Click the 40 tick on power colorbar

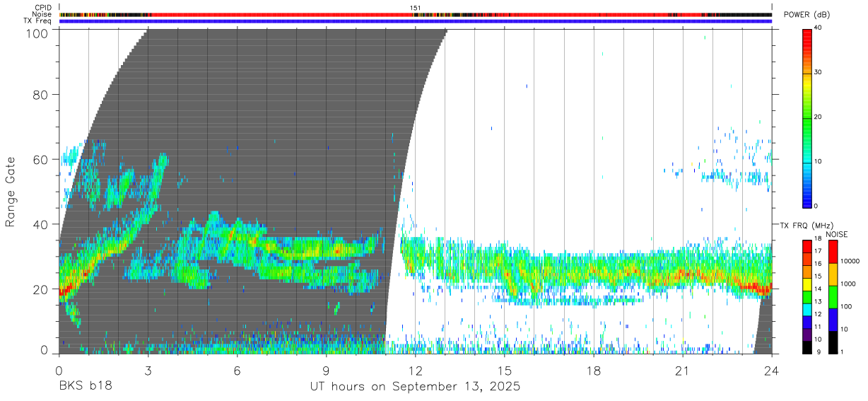click(819, 28)
